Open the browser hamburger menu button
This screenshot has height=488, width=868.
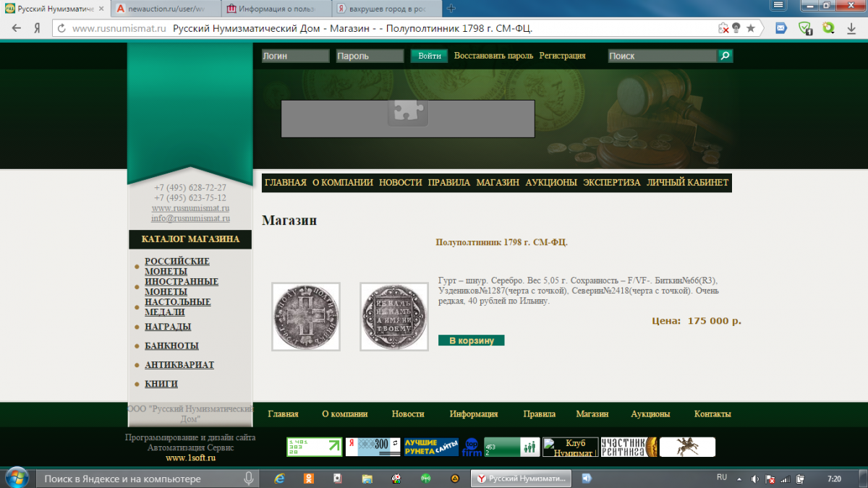[779, 6]
